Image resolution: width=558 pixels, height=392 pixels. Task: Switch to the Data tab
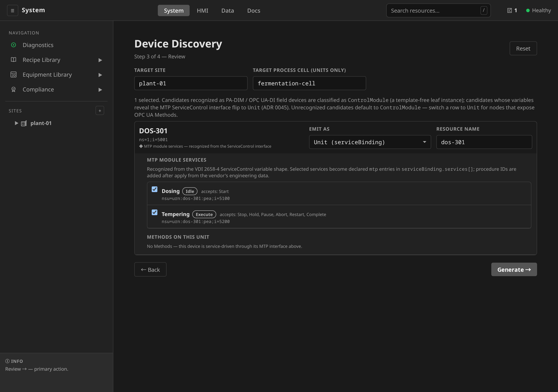tap(228, 10)
